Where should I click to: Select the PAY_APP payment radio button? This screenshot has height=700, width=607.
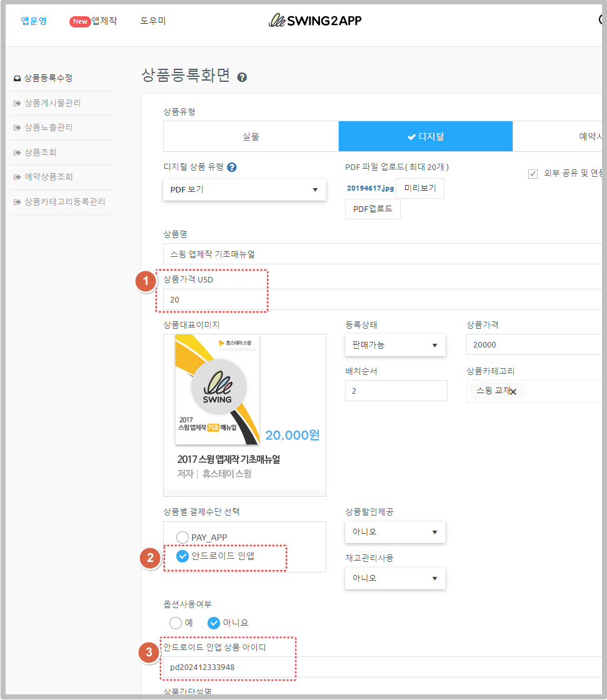click(183, 537)
